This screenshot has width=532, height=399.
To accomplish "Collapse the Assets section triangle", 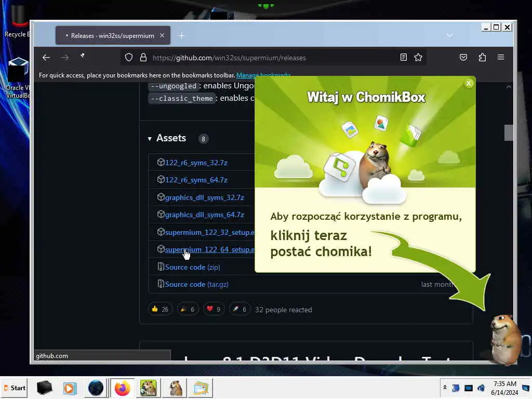I will pos(150,138).
